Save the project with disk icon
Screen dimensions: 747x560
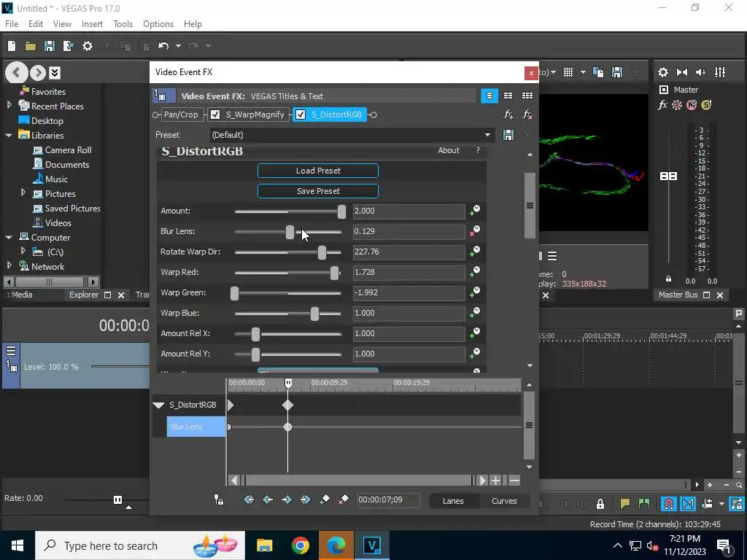coord(49,46)
